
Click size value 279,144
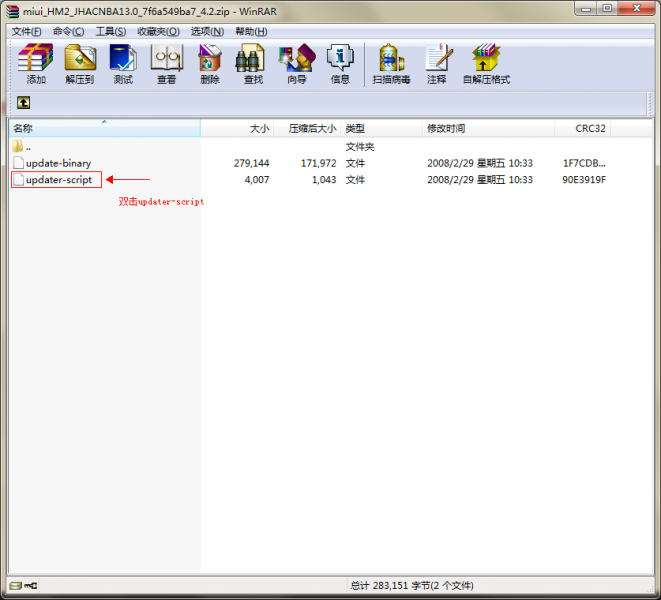pos(251,163)
